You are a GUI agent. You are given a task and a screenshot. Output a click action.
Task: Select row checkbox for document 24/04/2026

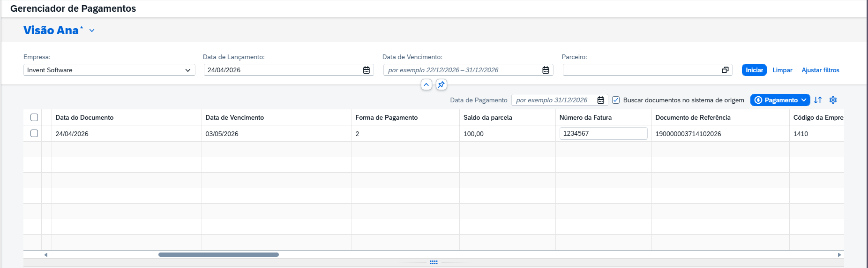(x=34, y=133)
